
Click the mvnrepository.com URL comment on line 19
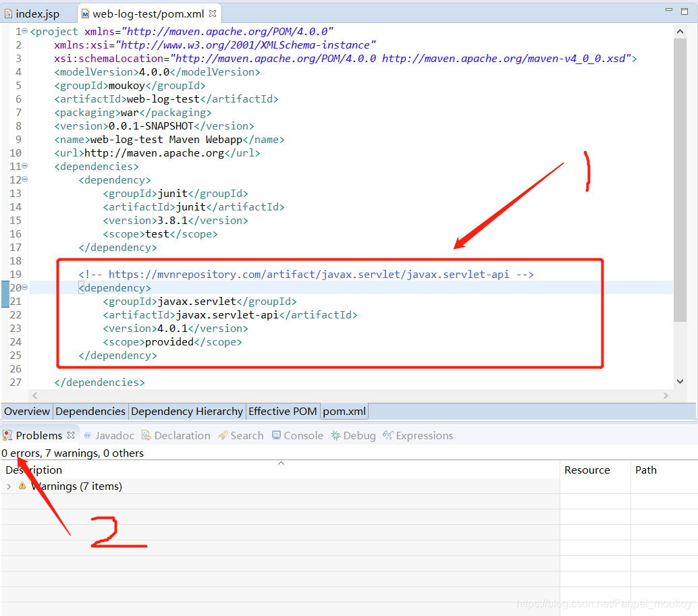[x=306, y=275]
